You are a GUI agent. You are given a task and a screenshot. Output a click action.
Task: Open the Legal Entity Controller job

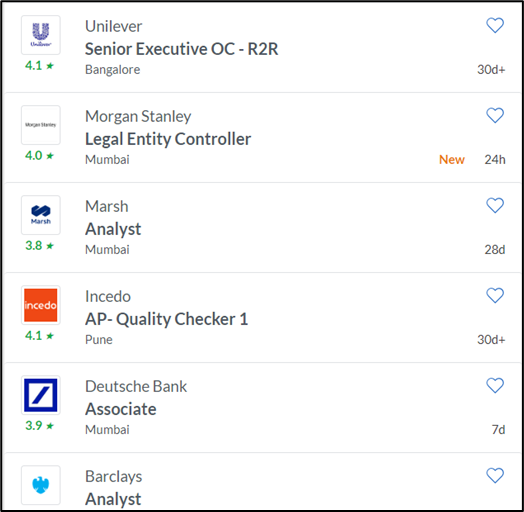tap(168, 139)
